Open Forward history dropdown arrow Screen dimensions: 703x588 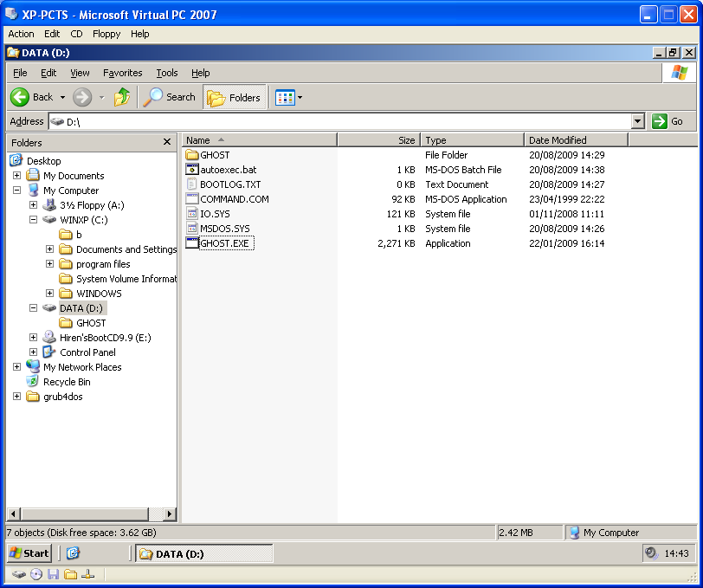click(102, 97)
